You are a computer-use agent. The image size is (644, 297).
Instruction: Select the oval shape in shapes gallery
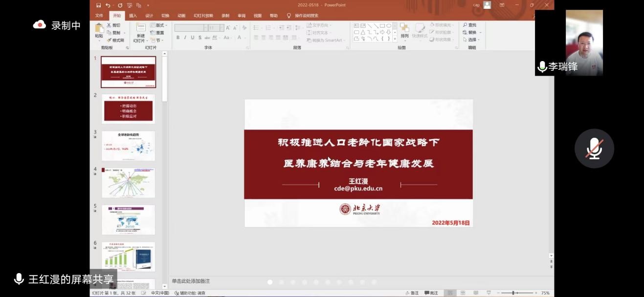click(x=389, y=26)
